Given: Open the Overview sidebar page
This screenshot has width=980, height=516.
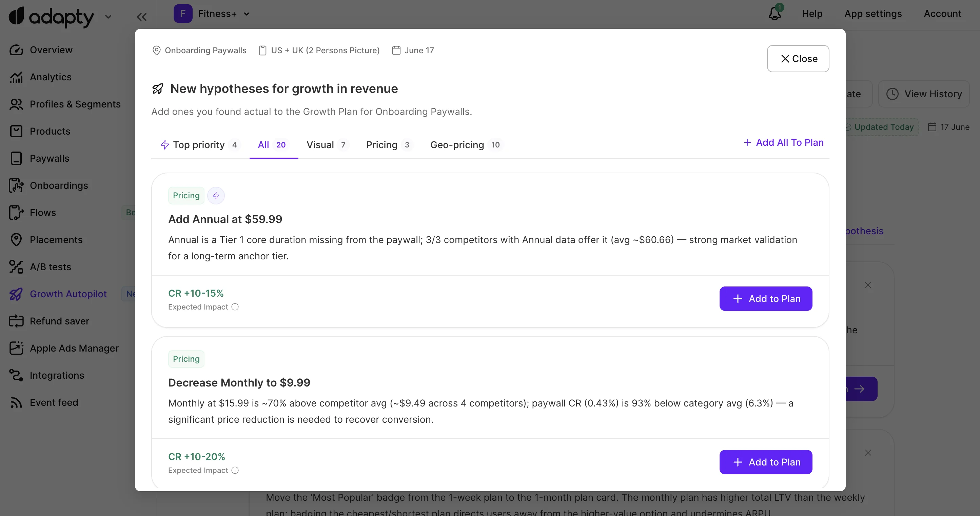Looking at the screenshot, I should click(x=51, y=50).
